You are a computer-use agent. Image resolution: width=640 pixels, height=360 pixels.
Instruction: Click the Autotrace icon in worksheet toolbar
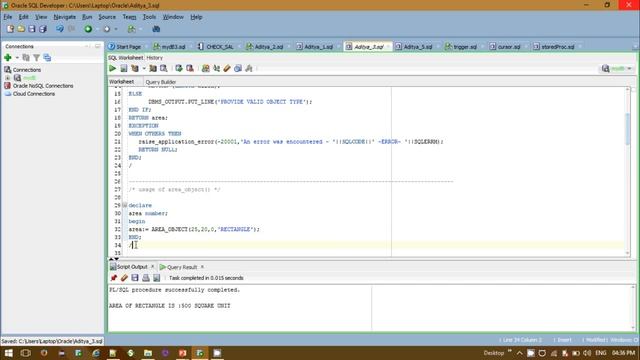pos(153,69)
